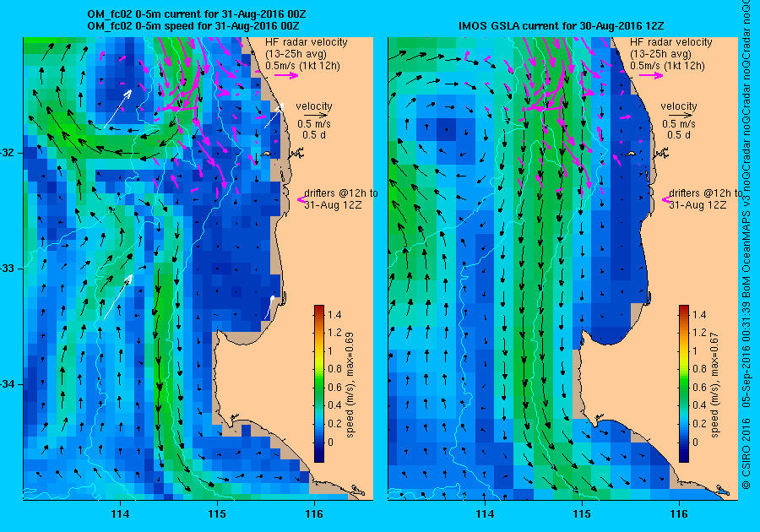Click '0.5m/s (1kt 12h)' text on left map
Image resolution: width=760 pixels, height=532 pixels.
pyautogui.click(x=302, y=66)
